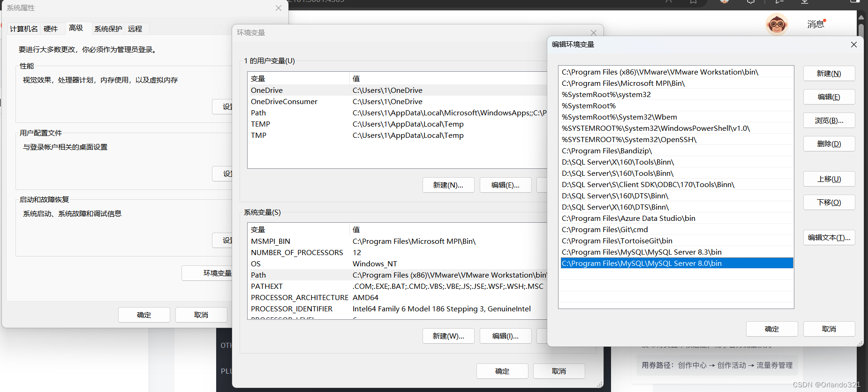
Task: Open 编辑文本(T)... for the path list
Action: tap(829, 238)
